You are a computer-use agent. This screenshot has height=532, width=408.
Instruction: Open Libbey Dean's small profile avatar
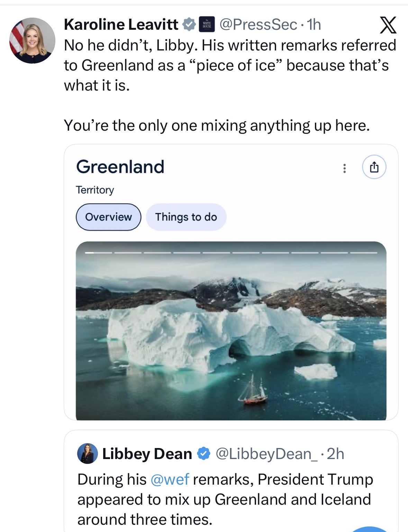coord(87,453)
